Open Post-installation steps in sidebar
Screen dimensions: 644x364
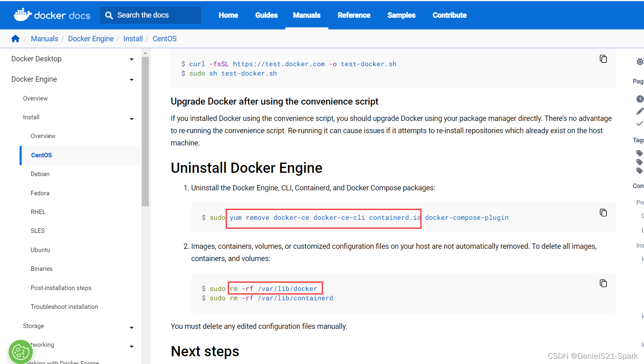point(61,288)
